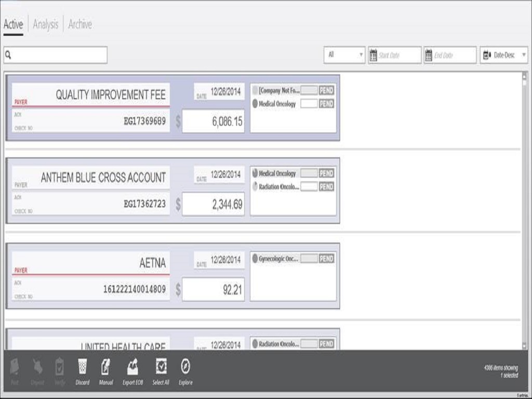
Task: Click check number EG17369689
Action: [144, 121]
